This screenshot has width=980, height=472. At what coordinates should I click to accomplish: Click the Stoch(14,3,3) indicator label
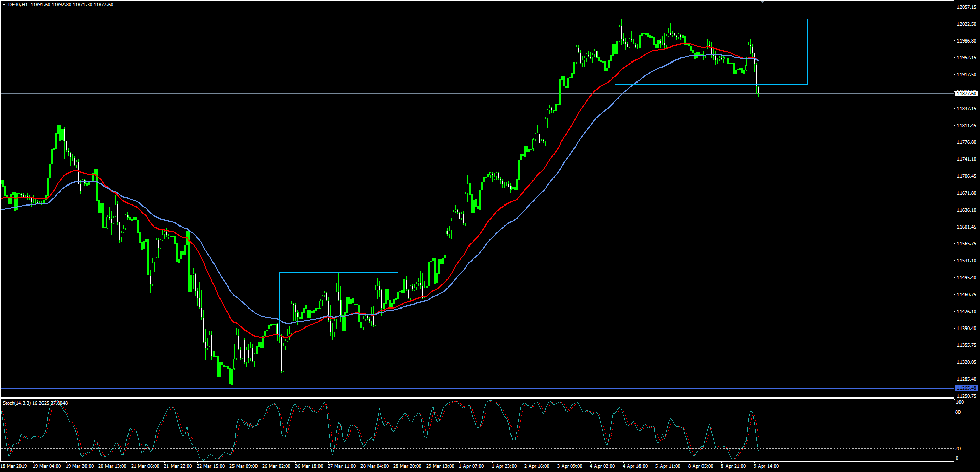coord(16,403)
